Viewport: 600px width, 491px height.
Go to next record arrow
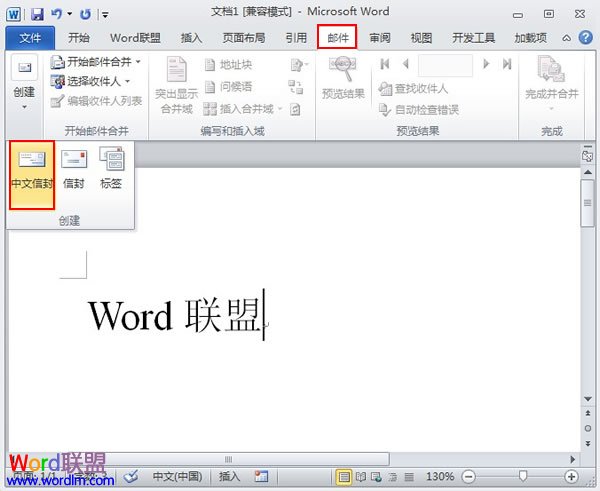pos(486,64)
